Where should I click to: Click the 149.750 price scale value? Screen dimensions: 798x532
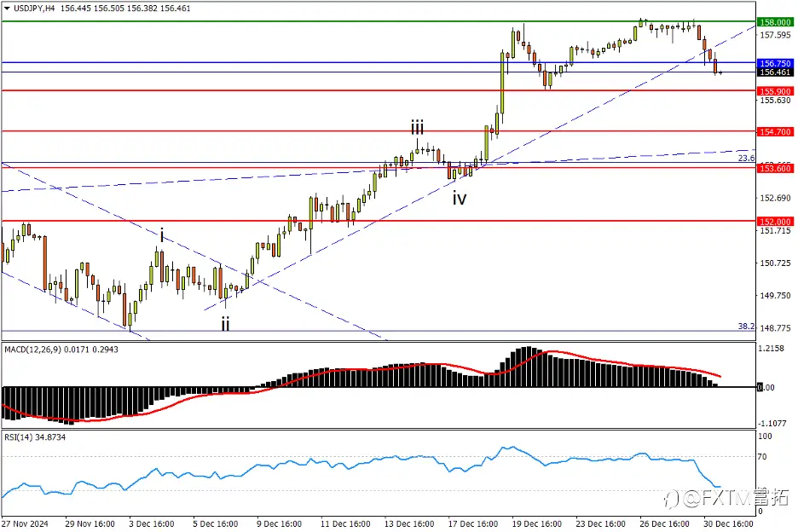(x=775, y=296)
